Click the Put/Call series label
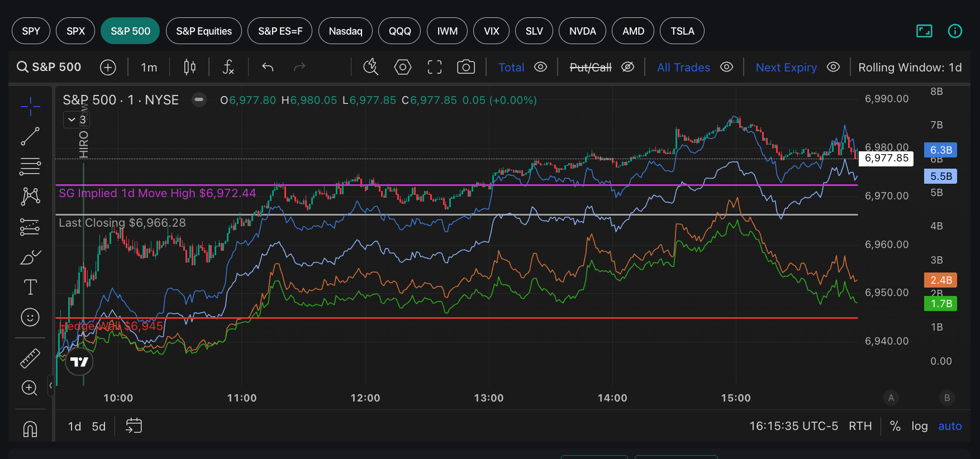Viewport: 980px width, 459px height. coord(591,67)
